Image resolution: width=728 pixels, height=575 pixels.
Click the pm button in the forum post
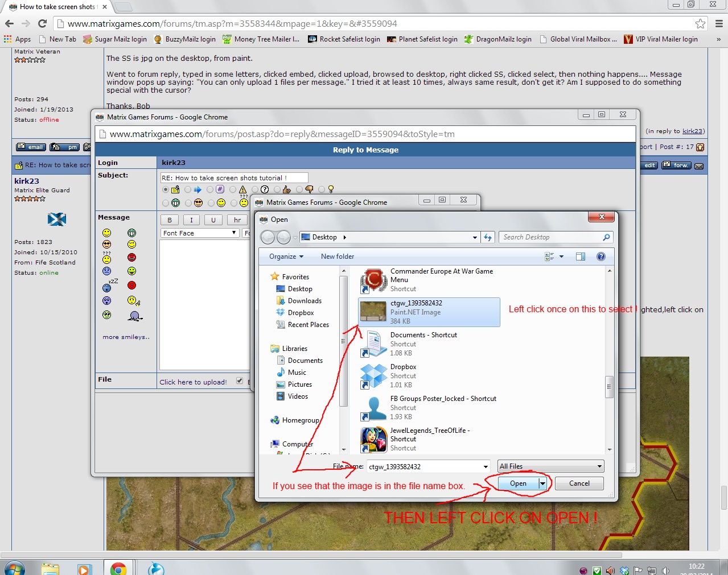pos(64,147)
